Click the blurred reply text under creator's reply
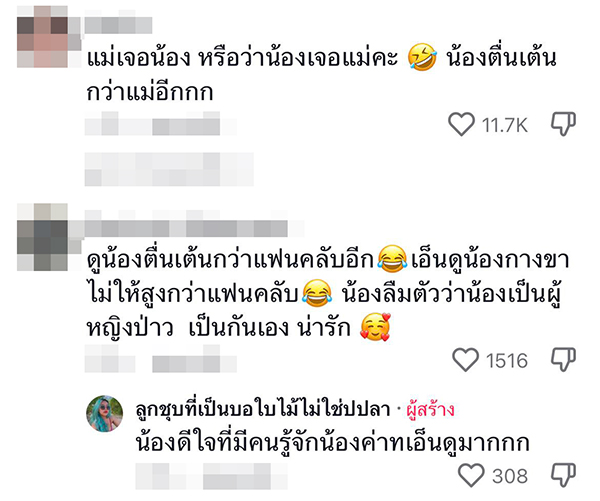Image resolution: width=600 pixels, height=501 pixels. point(212,476)
